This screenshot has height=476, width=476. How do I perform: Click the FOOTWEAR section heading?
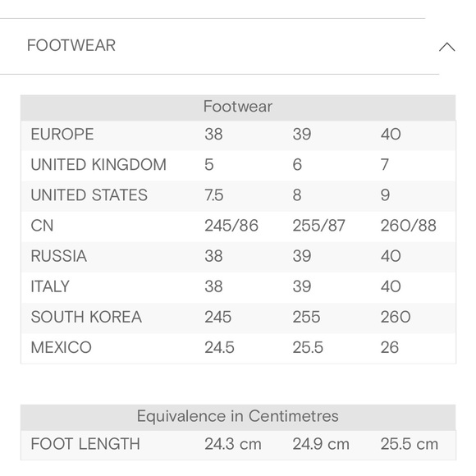pyautogui.click(x=71, y=46)
